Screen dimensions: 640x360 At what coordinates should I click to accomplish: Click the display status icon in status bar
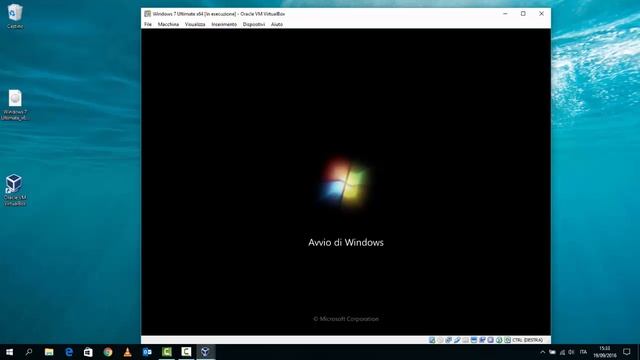point(474,340)
